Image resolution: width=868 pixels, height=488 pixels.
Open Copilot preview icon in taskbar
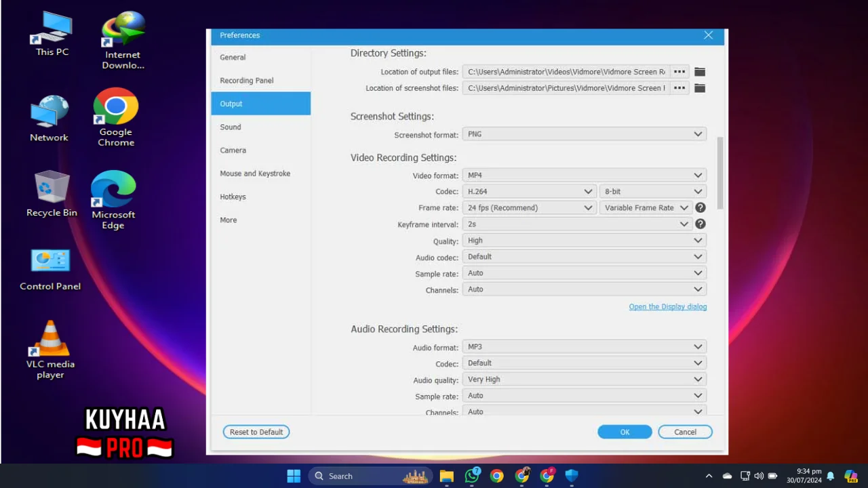pos(850,476)
